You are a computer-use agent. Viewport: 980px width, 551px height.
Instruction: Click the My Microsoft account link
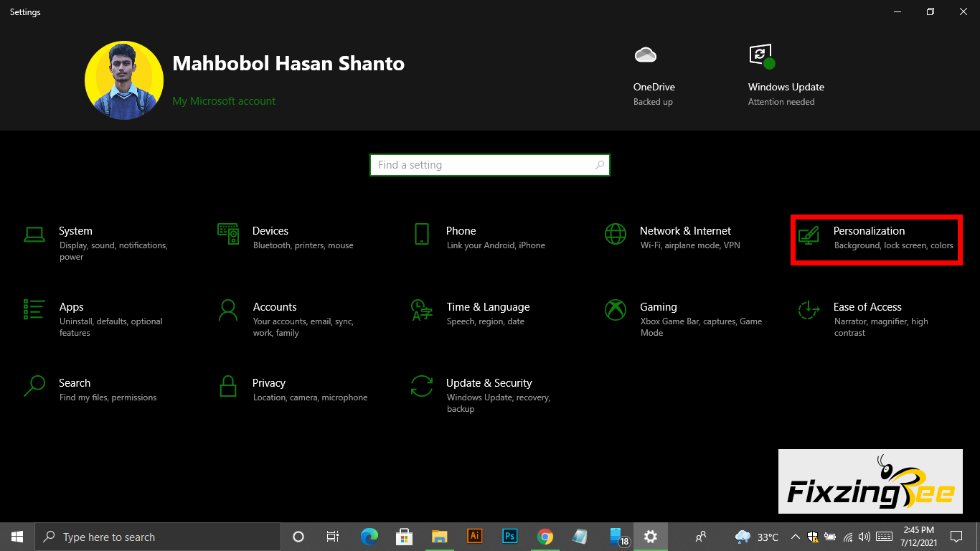[x=224, y=101]
